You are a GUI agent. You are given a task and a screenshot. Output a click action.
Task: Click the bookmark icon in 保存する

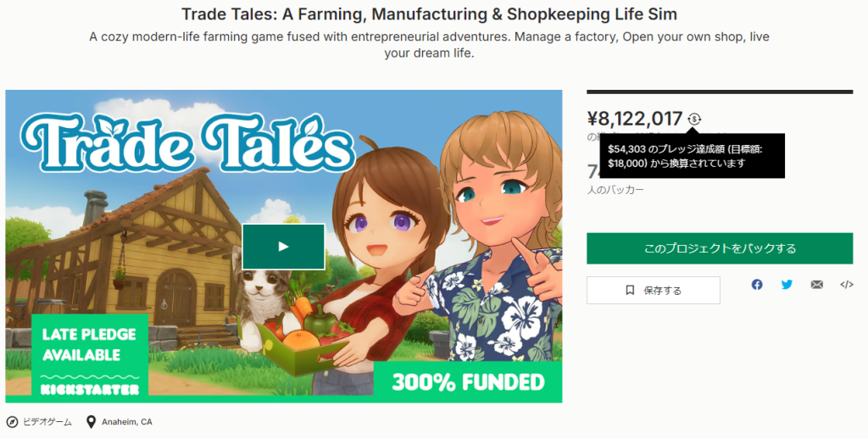(630, 290)
